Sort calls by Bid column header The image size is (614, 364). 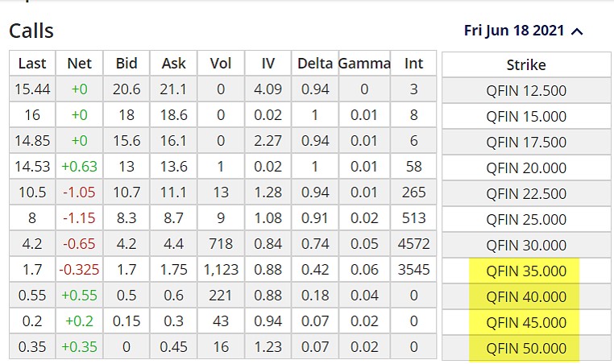pyautogui.click(x=127, y=64)
